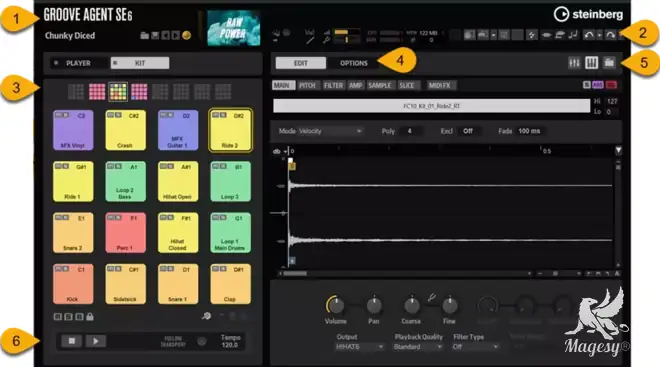Open the EDIT tab
660x367 pixels.
click(x=301, y=63)
